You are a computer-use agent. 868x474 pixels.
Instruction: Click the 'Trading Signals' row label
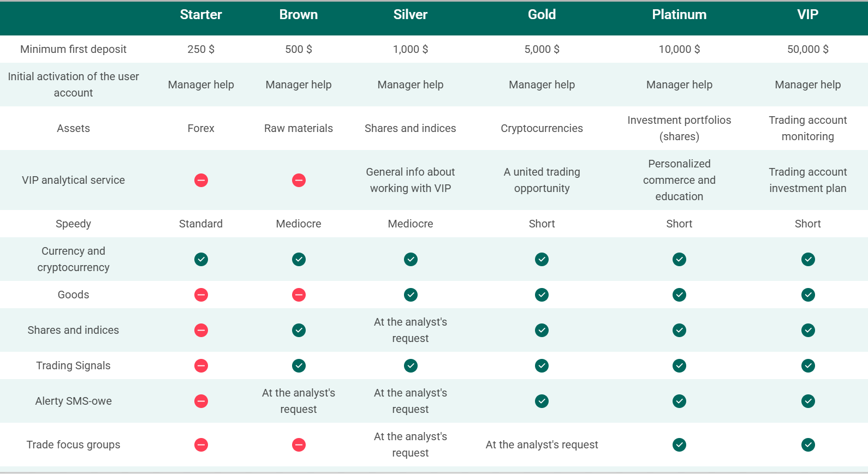(x=73, y=365)
